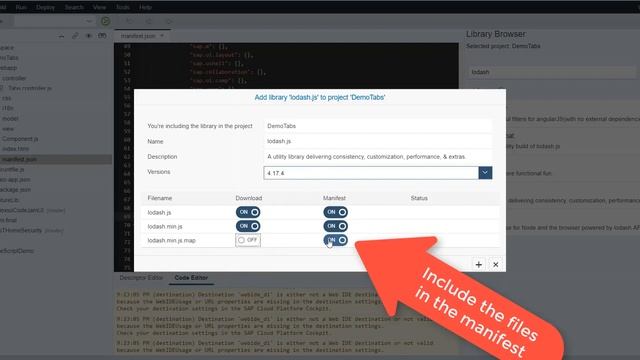This screenshot has width=640, height=360.
Task: Open the Tools menu
Action: coord(122,7)
